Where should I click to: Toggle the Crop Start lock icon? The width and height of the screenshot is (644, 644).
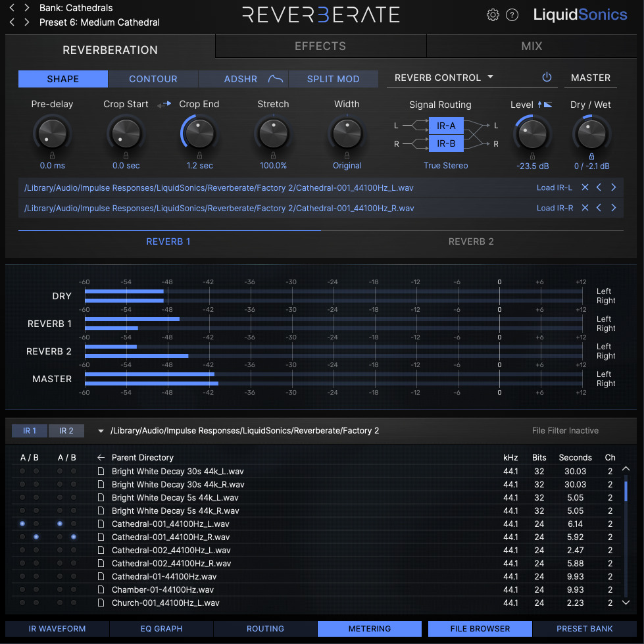[126, 156]
